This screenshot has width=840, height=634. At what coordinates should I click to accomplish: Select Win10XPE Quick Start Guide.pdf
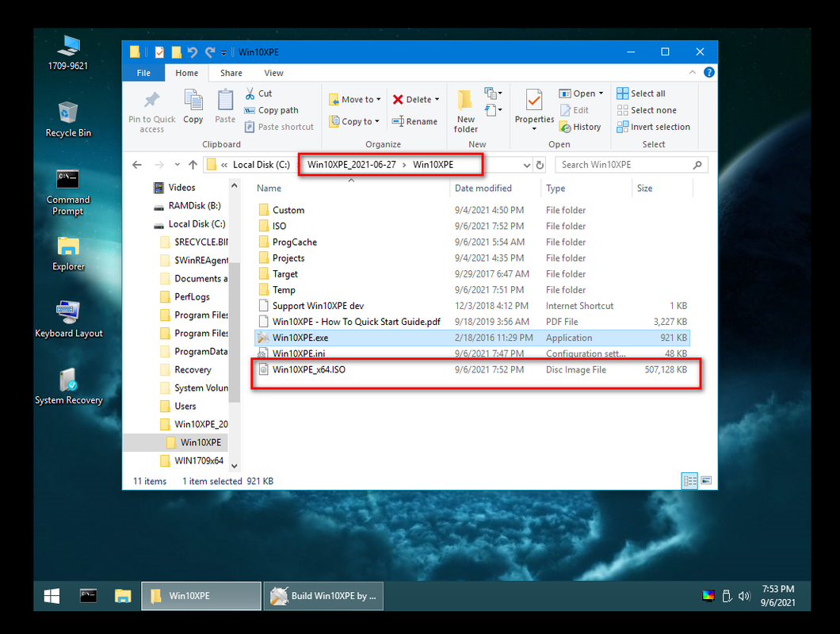(472, 322)
